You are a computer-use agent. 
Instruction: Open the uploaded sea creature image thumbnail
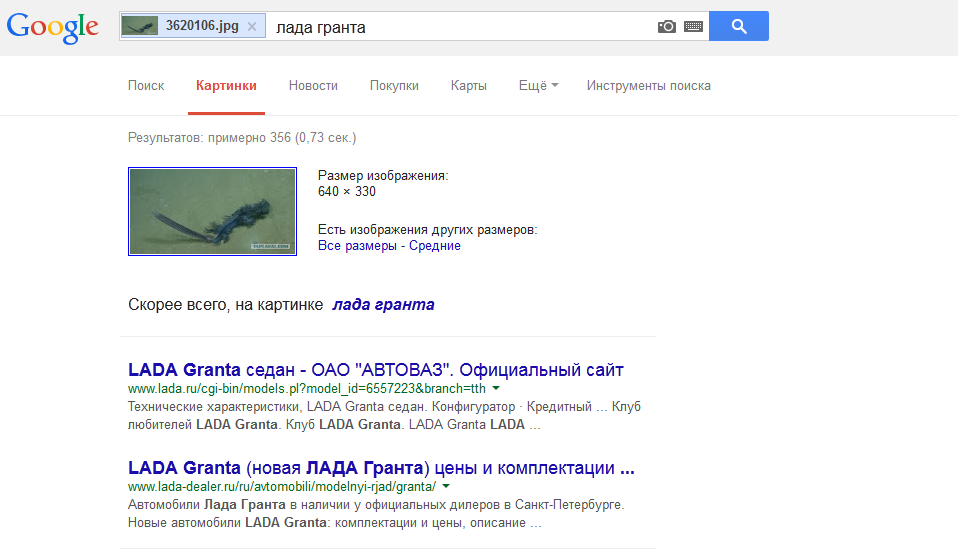[x=213, y=211]
